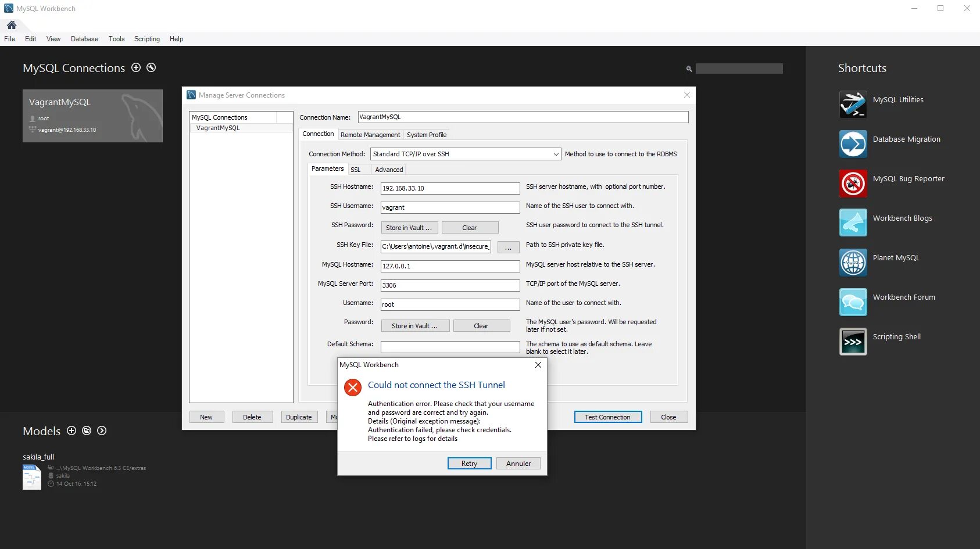Open the Edit menu
The image size is (980, 549).
click(x=31, y=39)
